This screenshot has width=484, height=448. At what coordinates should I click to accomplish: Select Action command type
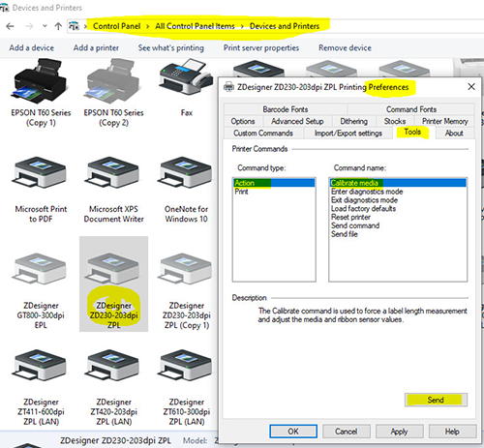click(274, 183)
